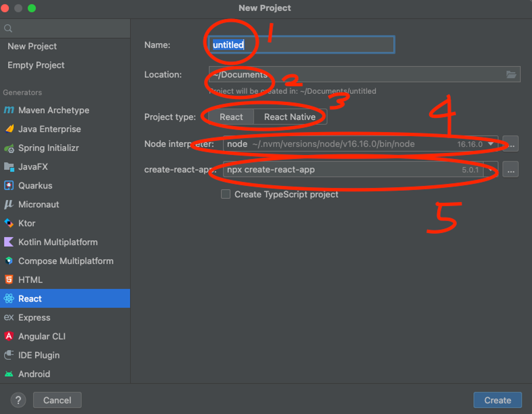Switch project type to React Native
The width and height of the screenshot is (532, 414).
coord(290,117)
